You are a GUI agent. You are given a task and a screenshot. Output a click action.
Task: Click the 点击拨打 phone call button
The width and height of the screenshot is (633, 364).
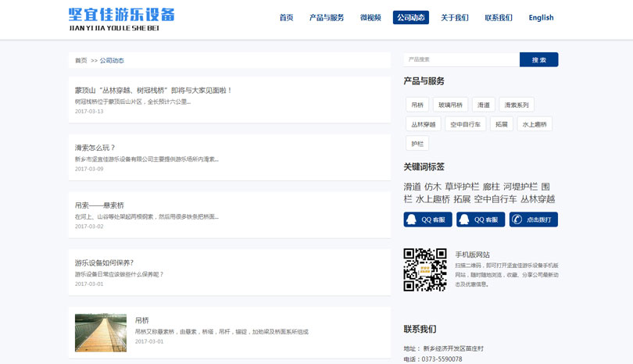point(534,219)
